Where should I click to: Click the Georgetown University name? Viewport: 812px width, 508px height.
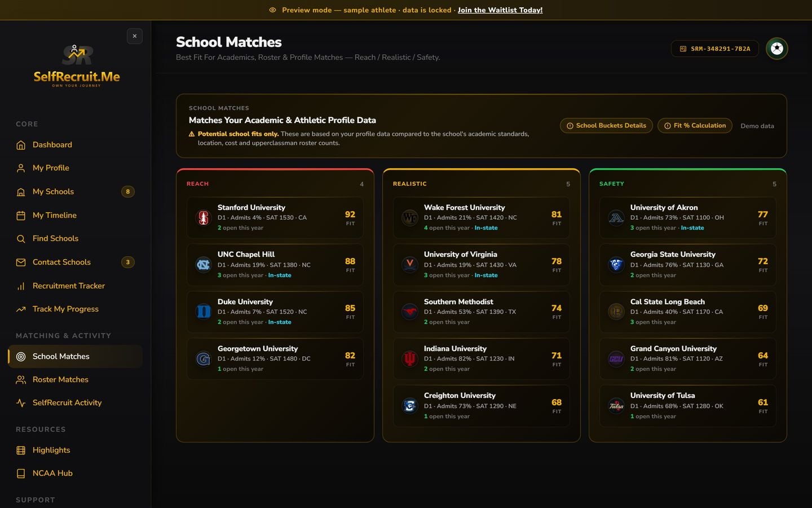coord(258,349)
